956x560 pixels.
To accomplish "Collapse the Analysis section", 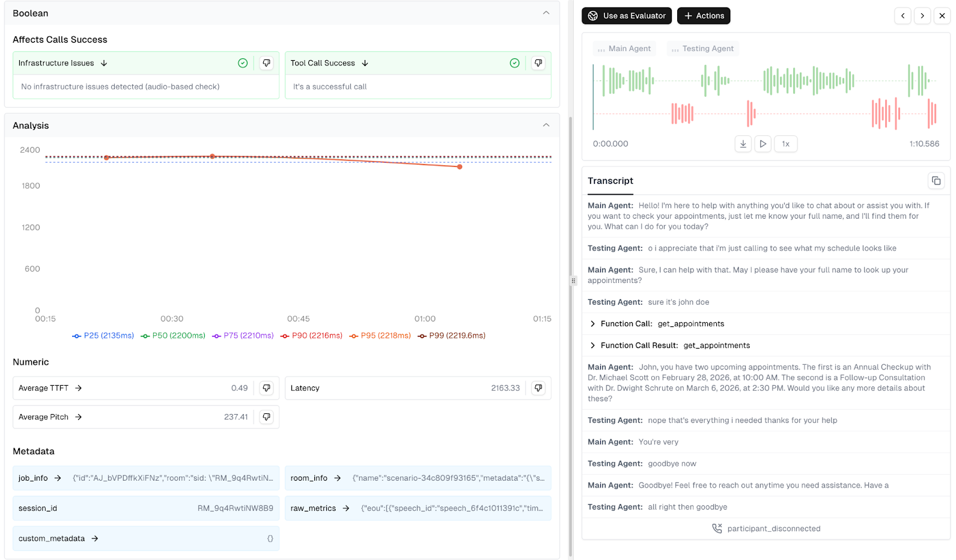I will (x=546, y=126).
